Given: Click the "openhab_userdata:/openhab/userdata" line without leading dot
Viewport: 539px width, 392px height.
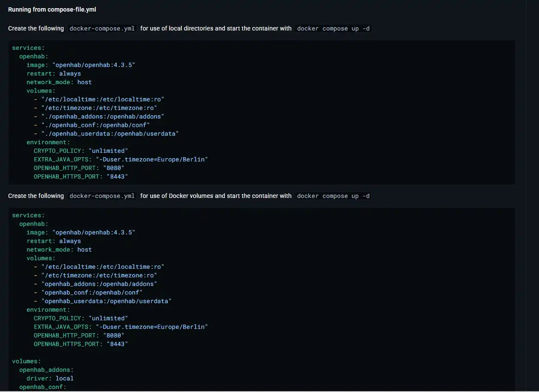Looking at the screenshot, I should click(103, 301).
